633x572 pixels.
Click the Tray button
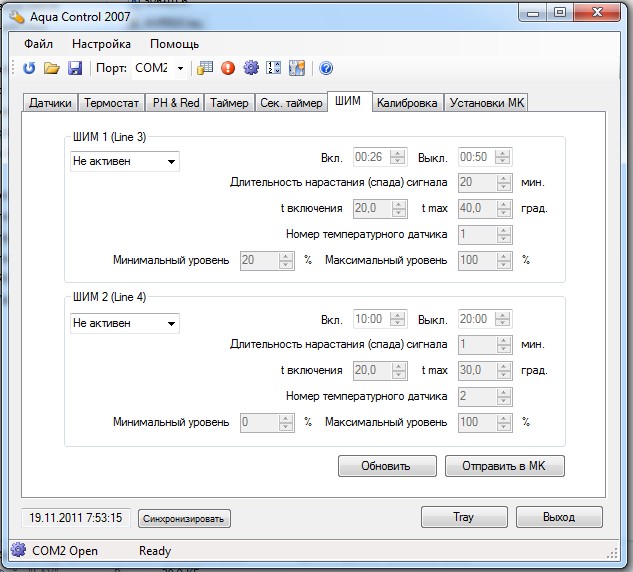(x=463, y=517)
